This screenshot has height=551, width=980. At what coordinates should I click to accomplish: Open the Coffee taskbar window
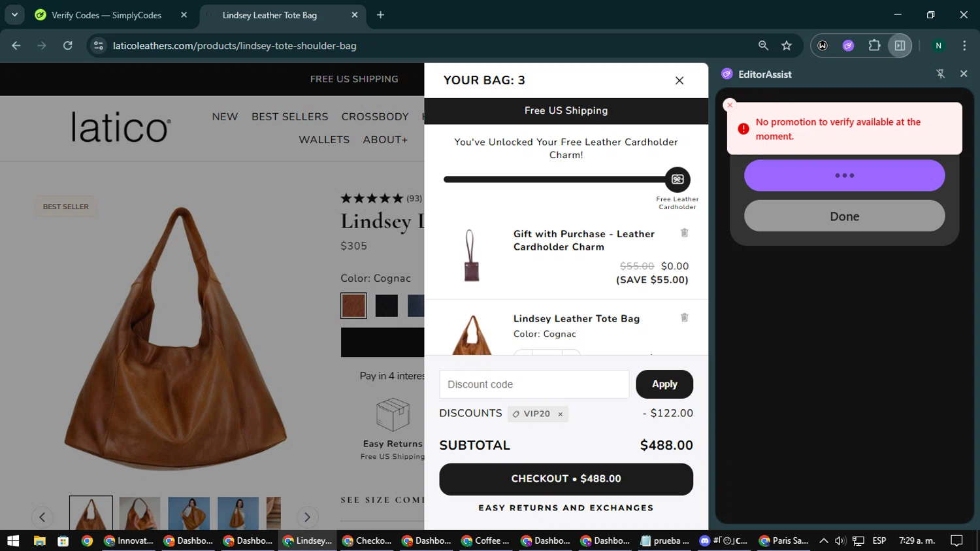485,541
